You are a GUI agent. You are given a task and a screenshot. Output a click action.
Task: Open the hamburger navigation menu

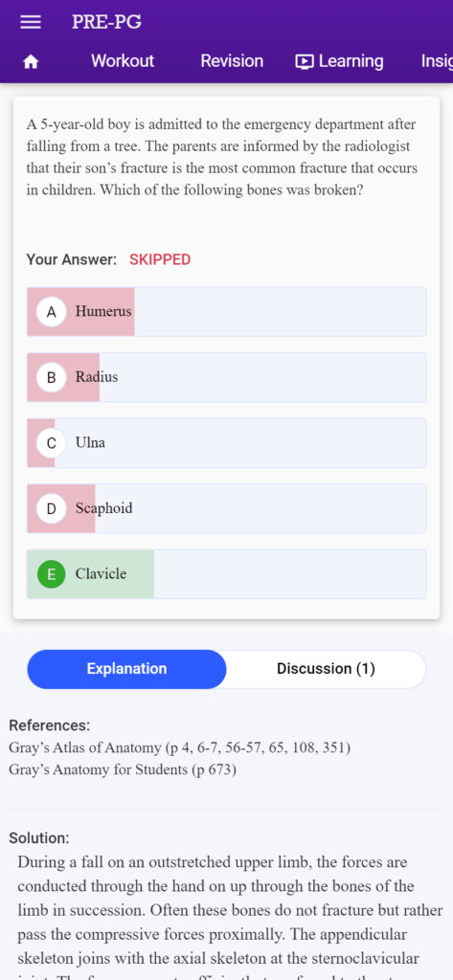[x=31, y=22]
